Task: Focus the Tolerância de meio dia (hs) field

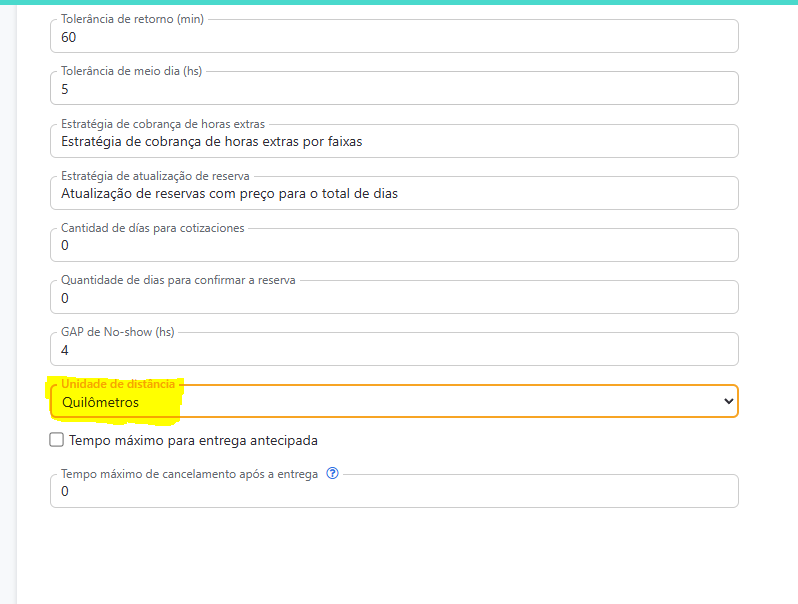Action: coord(394,90)
